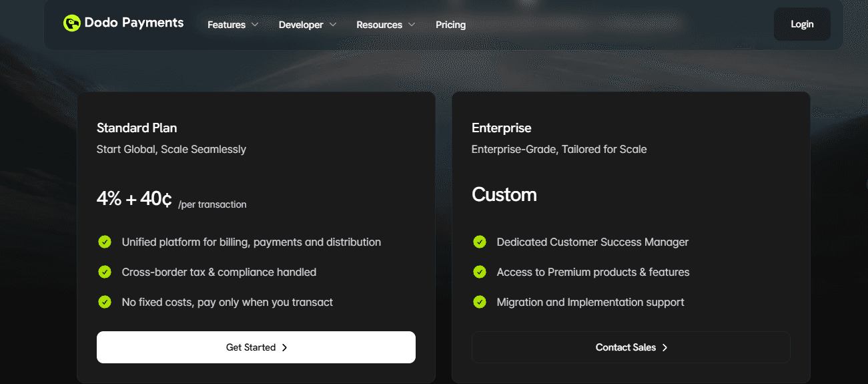Go to the Pricing page
Image resolution: width=868 pixels, height=384 pixels.
(x=451, y=25)
